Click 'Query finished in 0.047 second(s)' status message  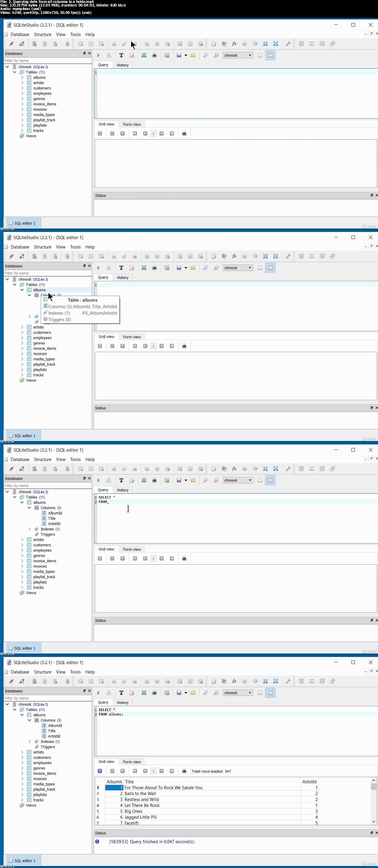tap(162, 841)
